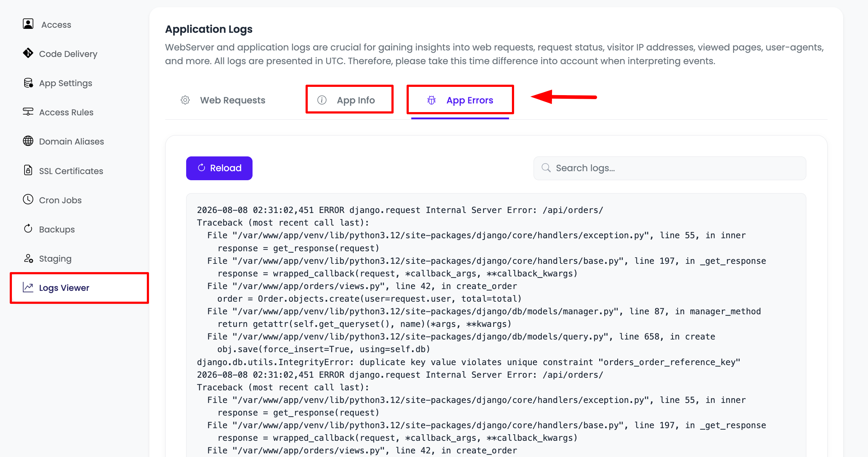Viewport: 868px width, 457px height.
Task: Click the SSL Certificates lock file icon
Action: coord(28,170)
